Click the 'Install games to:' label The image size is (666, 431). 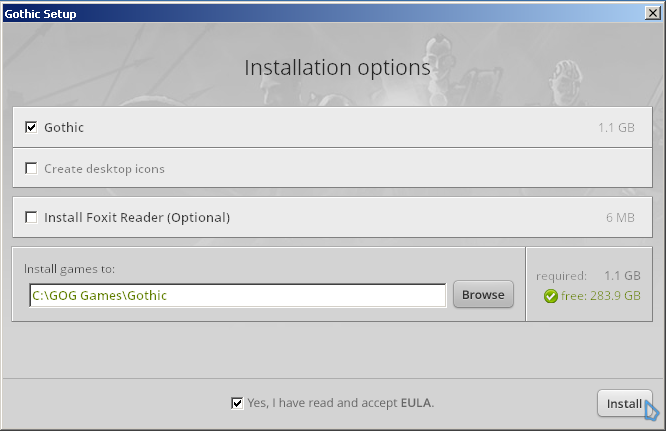(69, 269)
